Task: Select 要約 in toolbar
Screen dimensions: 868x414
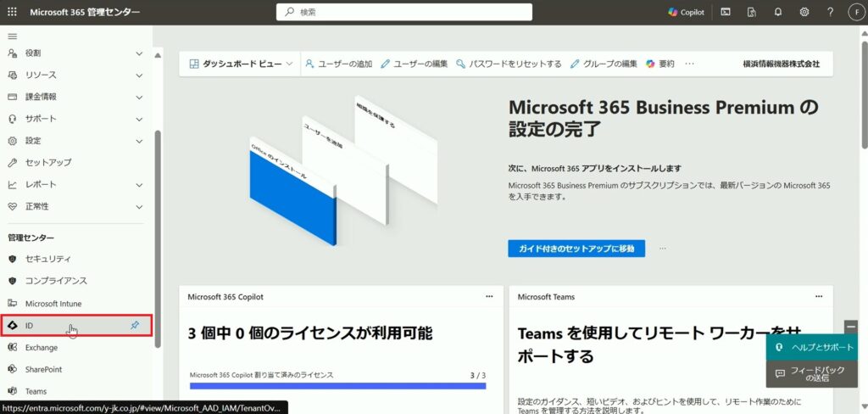Action: [660, 64]
